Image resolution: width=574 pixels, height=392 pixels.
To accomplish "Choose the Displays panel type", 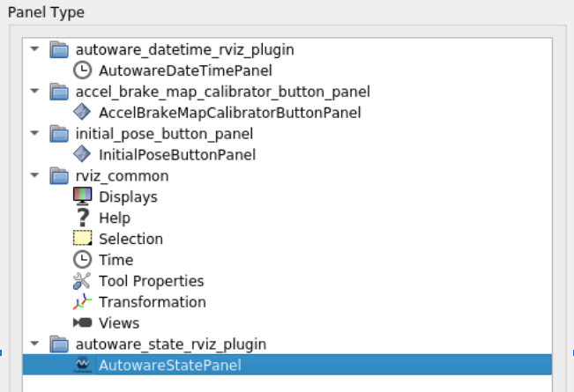I will click(x=128, y=196).
